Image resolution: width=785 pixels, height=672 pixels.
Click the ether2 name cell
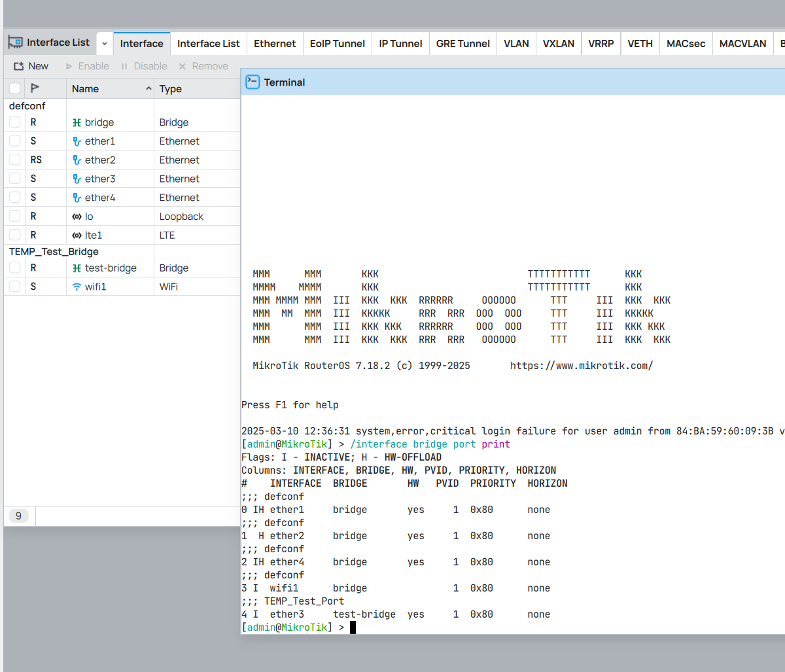click(110, 160)
